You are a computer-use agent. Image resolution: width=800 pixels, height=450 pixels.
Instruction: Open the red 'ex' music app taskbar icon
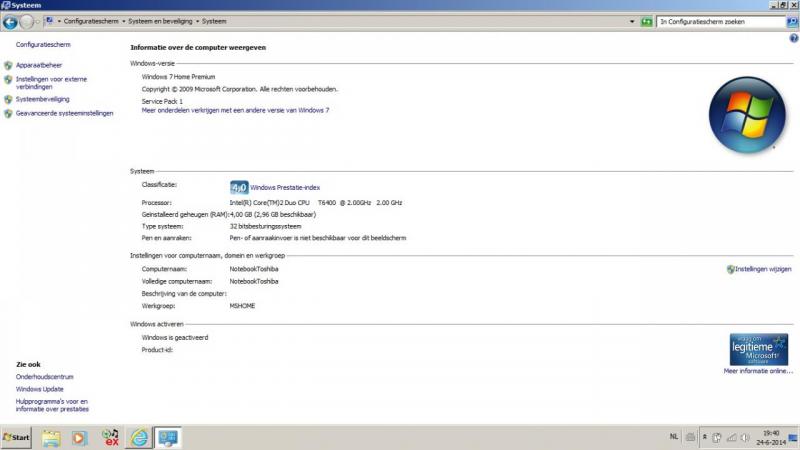[110, 438]
